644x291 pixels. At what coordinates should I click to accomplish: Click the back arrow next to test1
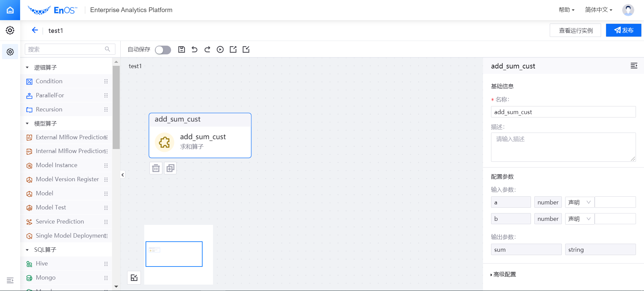(35, 30)
